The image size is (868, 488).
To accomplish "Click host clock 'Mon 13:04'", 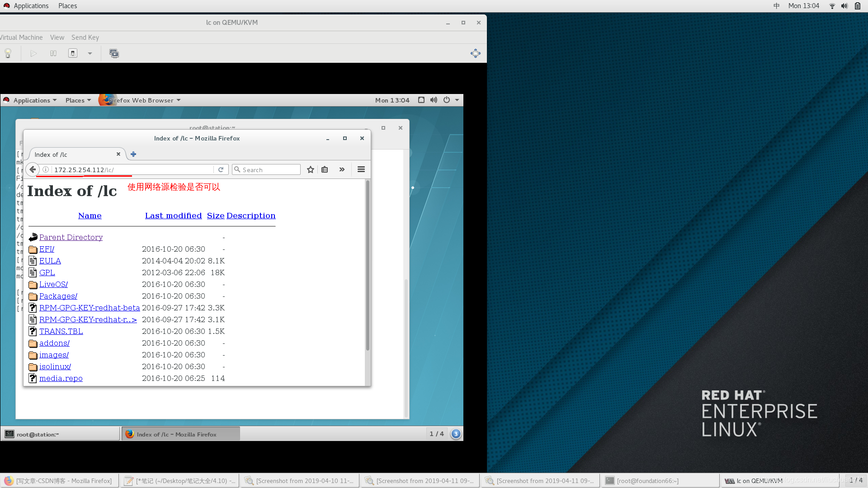I will pyautogui.click(x=803, y=6).
